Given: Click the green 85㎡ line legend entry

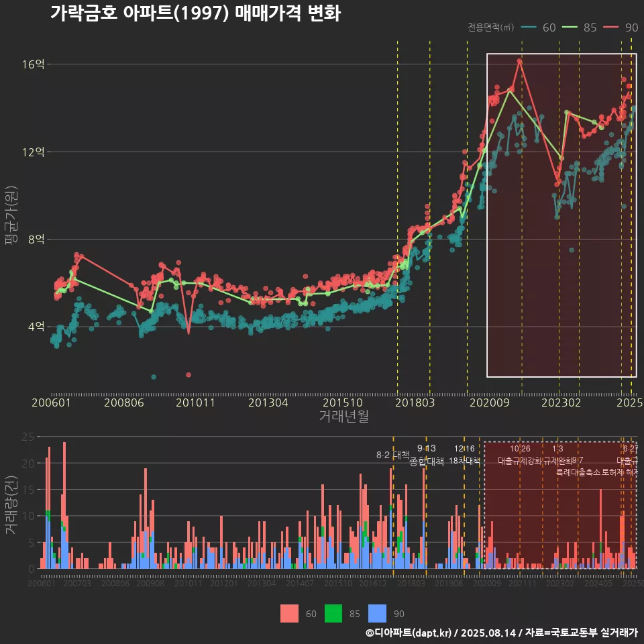Looking at the screenshot, I should click(579, 28).
